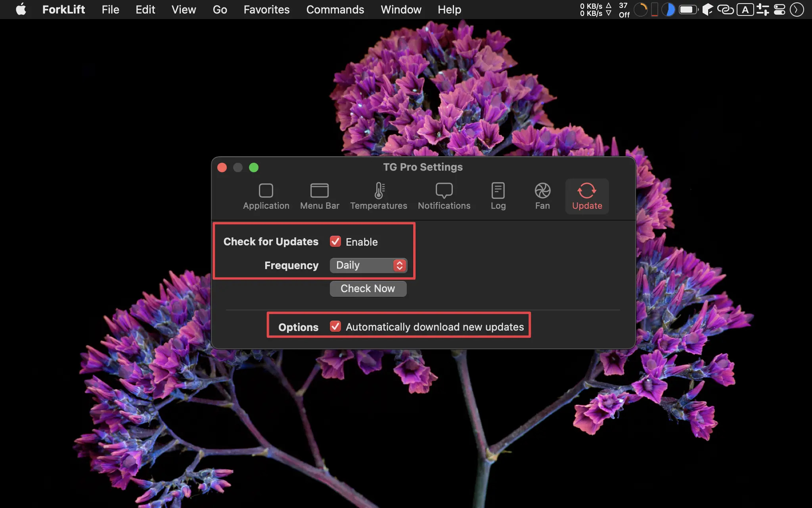Click the network speed KB/s indicator

pyautogui.click(x=596, y=10)
